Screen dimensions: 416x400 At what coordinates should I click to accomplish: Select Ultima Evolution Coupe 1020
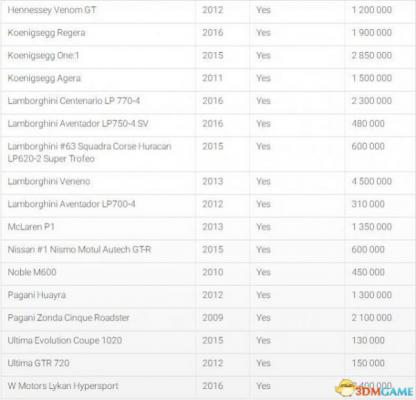click(65, 340)
